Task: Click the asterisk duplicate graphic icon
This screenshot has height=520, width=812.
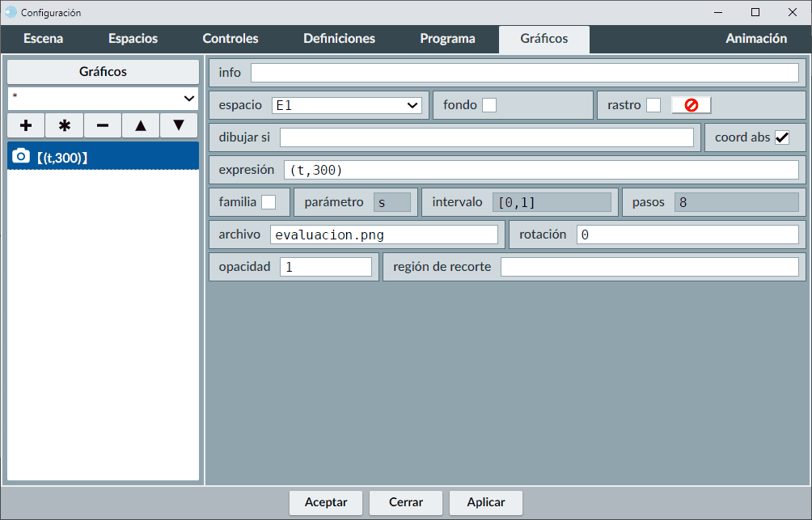Action: [65, 125]
